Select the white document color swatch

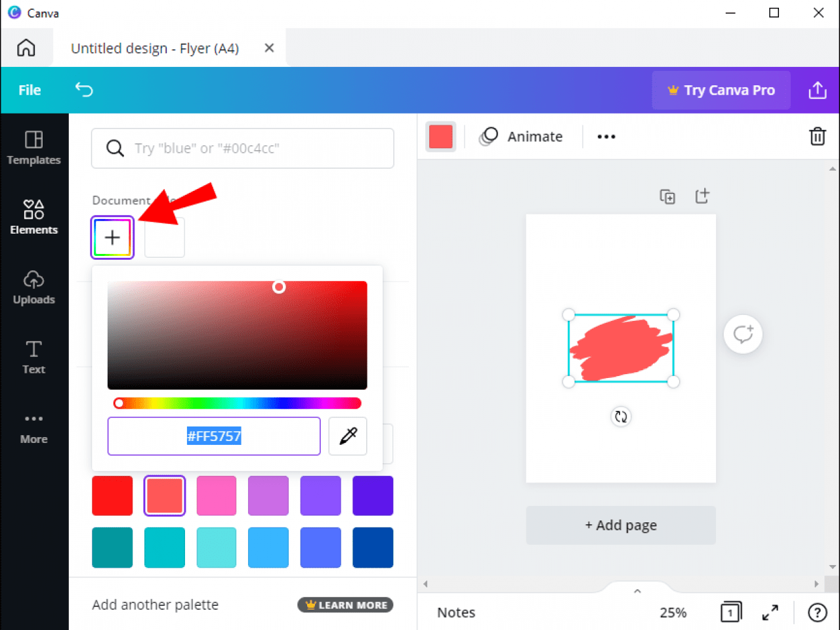point(164,238)
